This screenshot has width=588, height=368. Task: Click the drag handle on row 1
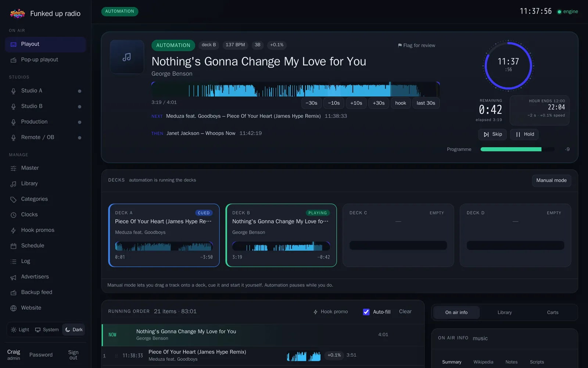tap(116, 356)
